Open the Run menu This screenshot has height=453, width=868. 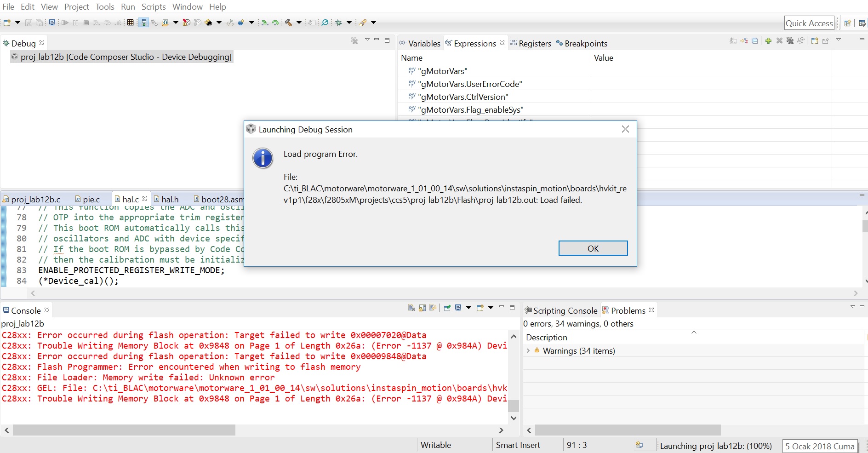click(x=128, y=7)
